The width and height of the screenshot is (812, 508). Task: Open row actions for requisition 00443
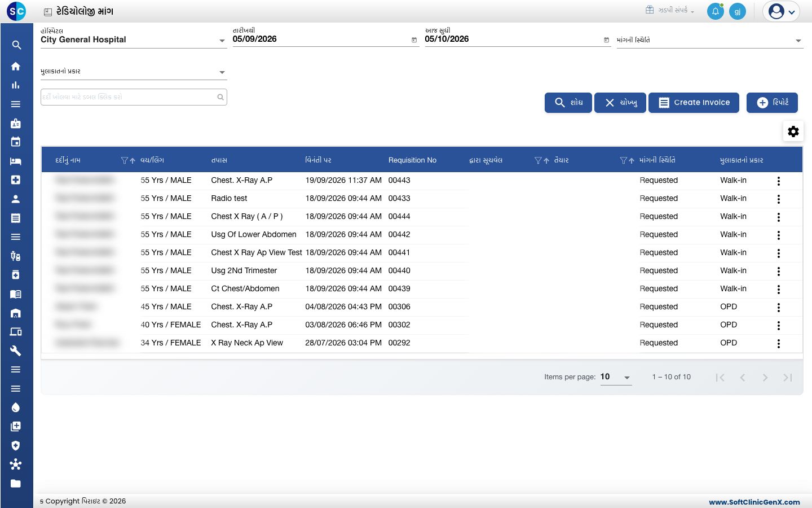click(779, 181)
